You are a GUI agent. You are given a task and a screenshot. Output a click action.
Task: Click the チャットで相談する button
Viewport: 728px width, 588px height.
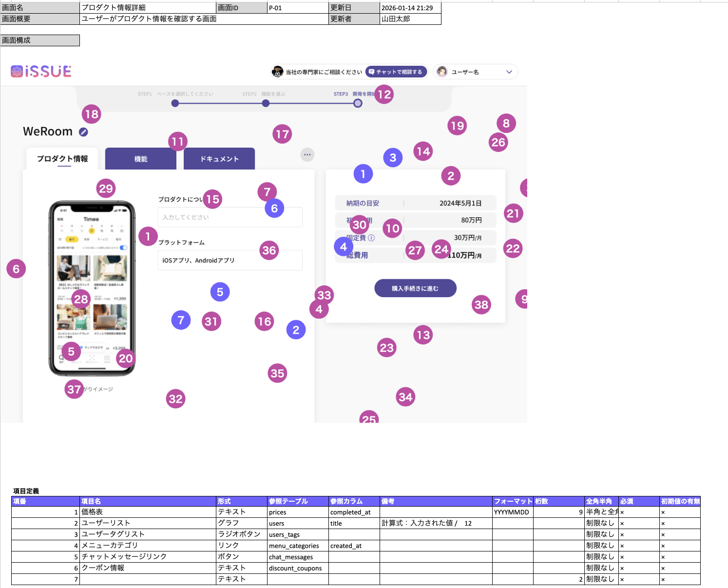click(x=396, y=72)
